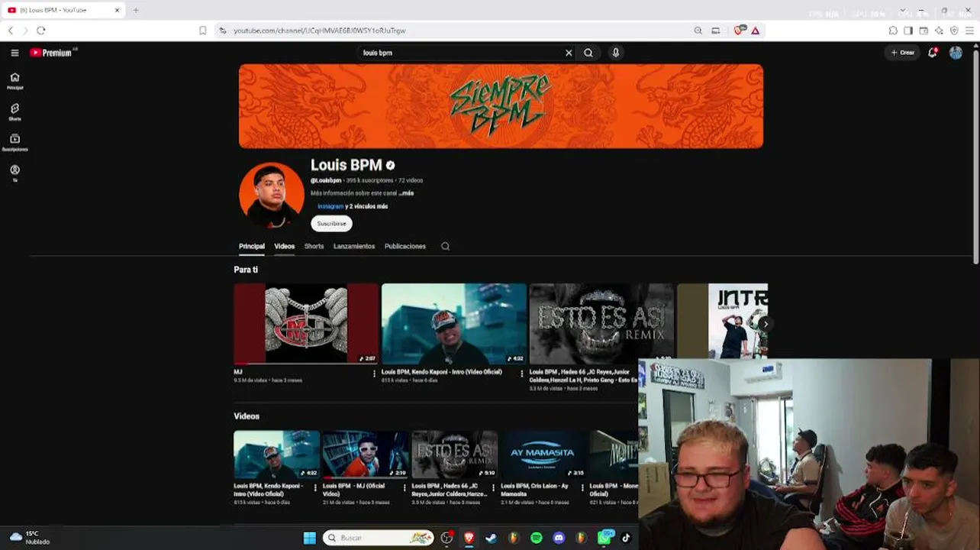Open YouTube notifications bell
Image resolution: width=980 pixels, height=550 pixels.
point(933,53)
